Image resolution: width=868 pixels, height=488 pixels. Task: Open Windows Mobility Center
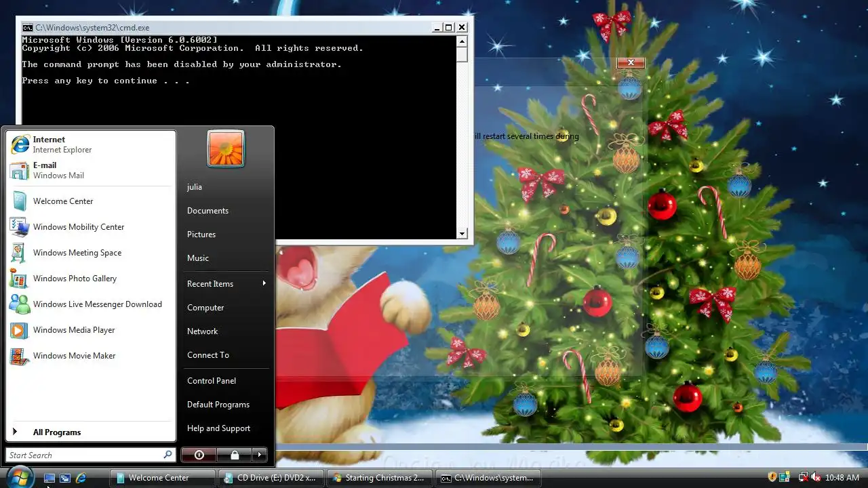91,227
